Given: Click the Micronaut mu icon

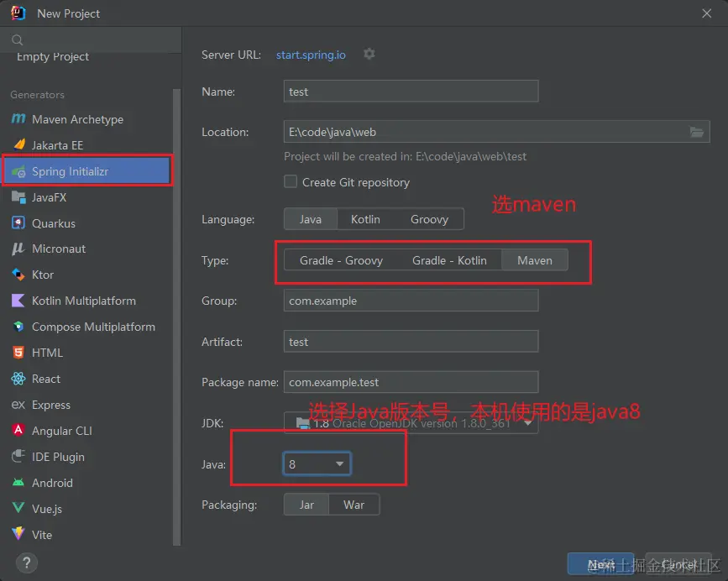Looking at the screenshot, I should click(18, 249).
